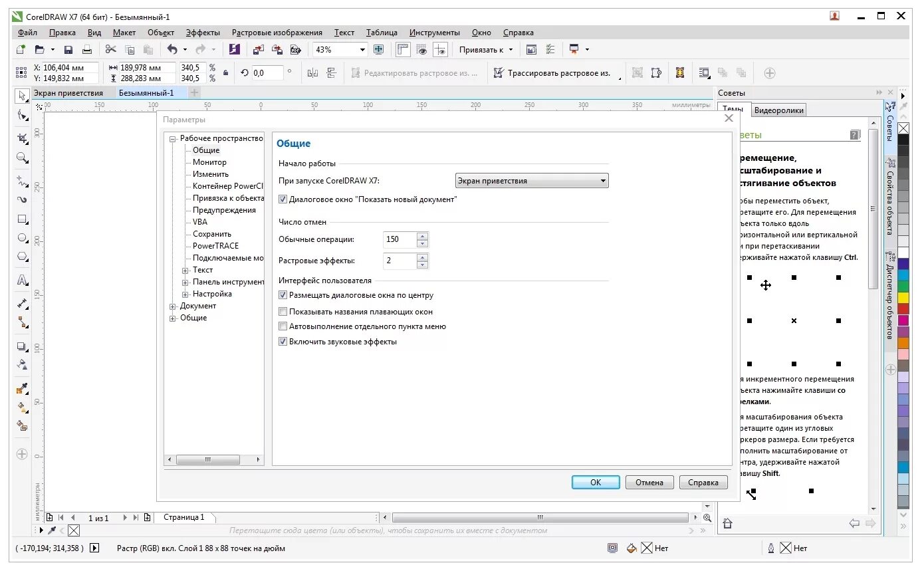This screenshot has height=575, width=924.
Task: Enable 'Показывать названия плавающих окон' checkbox
Action: [283, 311]
